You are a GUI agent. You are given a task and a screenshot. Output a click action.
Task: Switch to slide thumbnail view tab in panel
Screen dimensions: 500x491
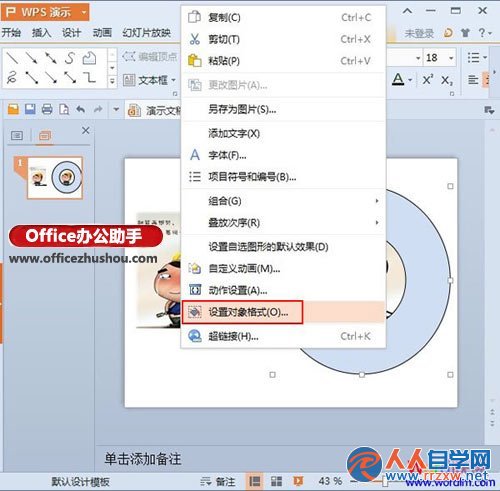click(x=45, y=136)
